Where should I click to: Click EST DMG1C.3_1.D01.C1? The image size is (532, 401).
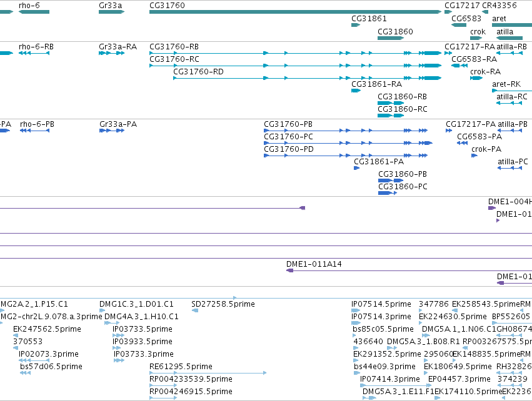coord(136,304)
